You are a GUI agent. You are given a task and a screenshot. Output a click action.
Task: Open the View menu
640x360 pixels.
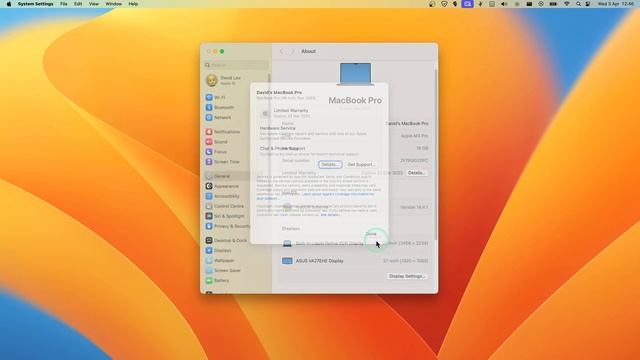pyautogui.click(x=94, y=4)
